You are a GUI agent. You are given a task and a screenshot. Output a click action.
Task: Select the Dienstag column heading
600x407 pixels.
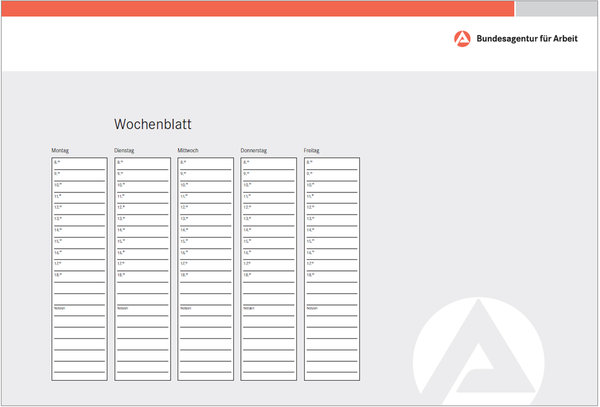(x=125, y=150)
